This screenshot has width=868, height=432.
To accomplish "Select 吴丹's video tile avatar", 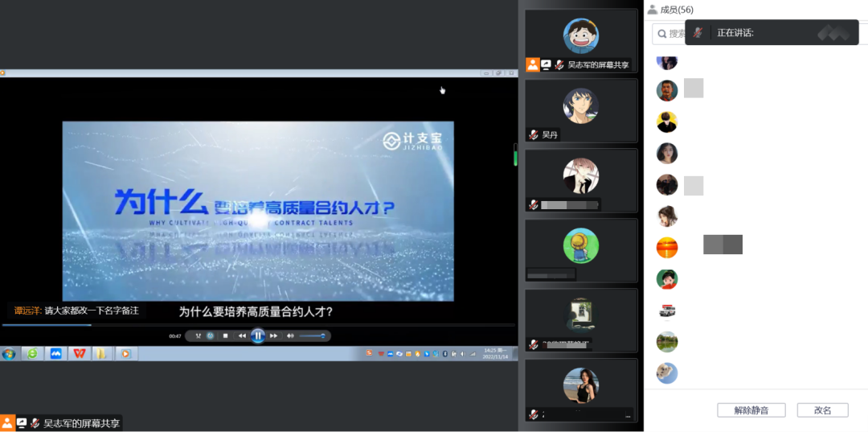I will coord(581,105).
